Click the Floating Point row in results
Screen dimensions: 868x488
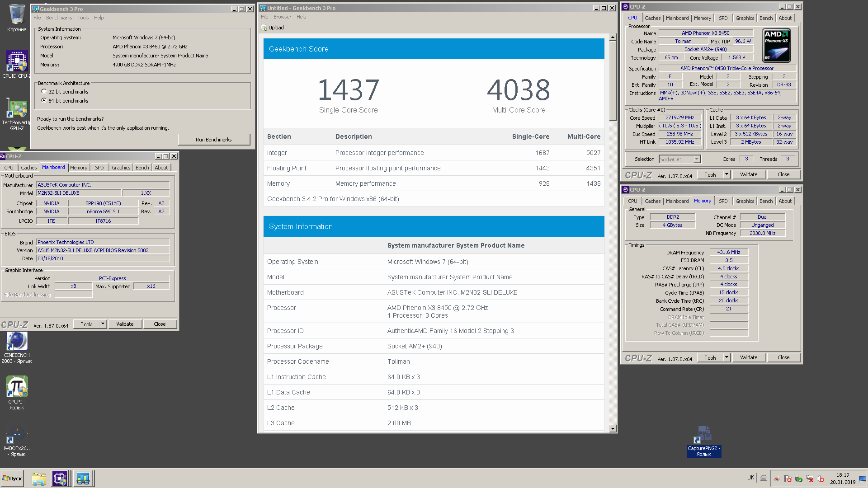(x=434, y=168)
